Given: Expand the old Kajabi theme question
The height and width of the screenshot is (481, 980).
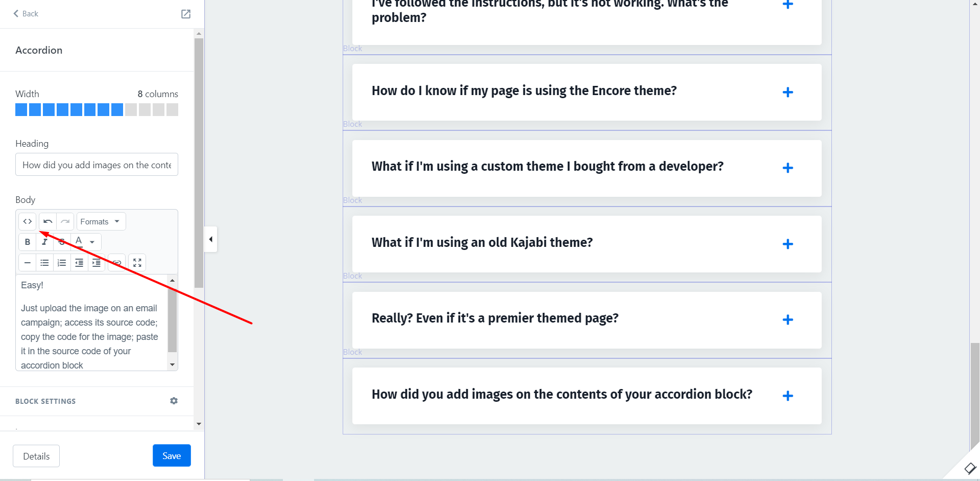Looking at the screenshot, I should click(x=787, y=244).
